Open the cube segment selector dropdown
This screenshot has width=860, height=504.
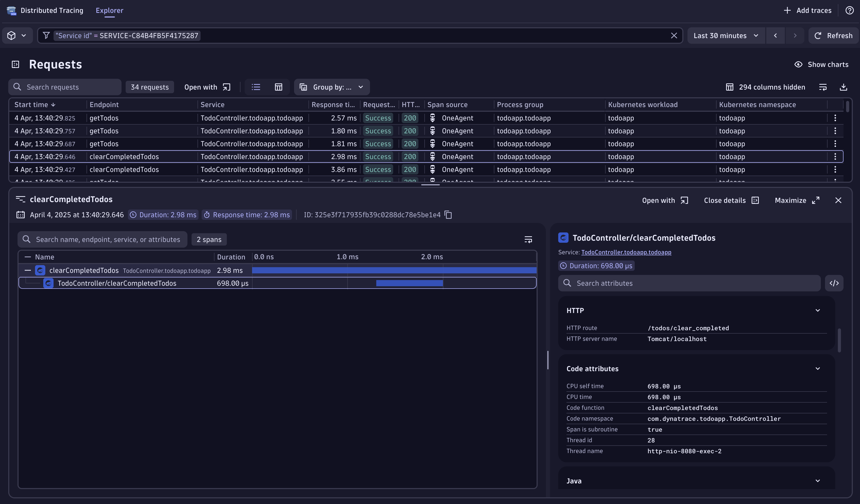click(17, 36)
